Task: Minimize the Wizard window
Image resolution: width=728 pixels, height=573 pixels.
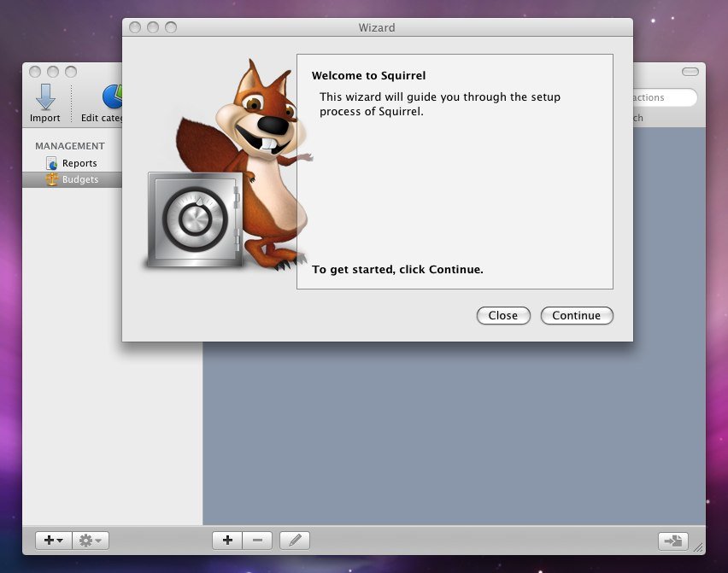Action: (x=153, y=27)
